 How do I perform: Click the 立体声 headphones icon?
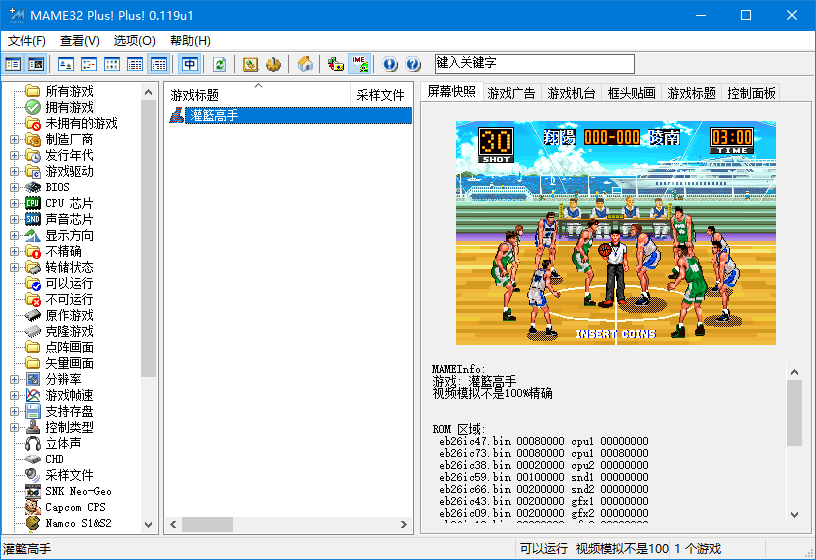(33, 443)
